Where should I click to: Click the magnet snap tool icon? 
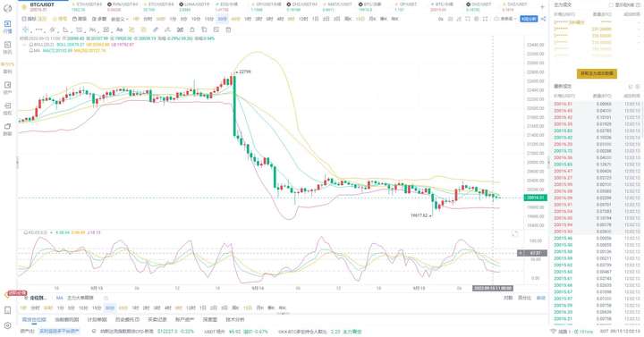pos(180,29)
